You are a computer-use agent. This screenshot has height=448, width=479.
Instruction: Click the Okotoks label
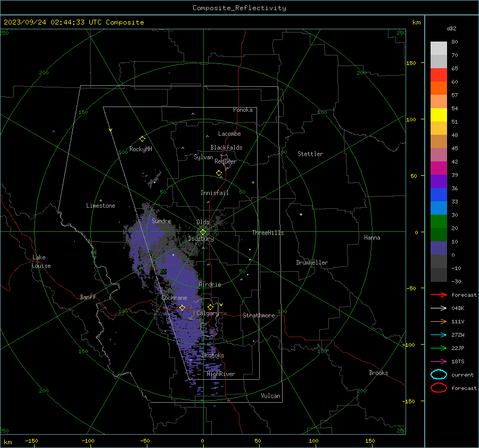pyautogui.click(x=213, y=355)
